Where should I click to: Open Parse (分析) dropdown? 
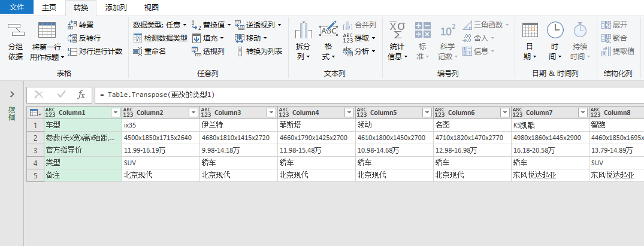pyautogui.click(x=359, y=51)
